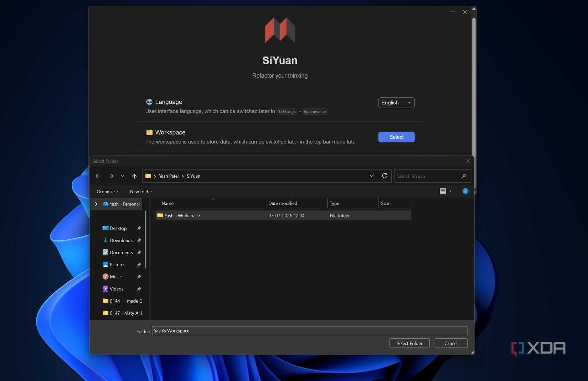The height and width of the screenshot is (381, 588).
Task: Click the Settings keyword tag
Action: click(287, 111)
